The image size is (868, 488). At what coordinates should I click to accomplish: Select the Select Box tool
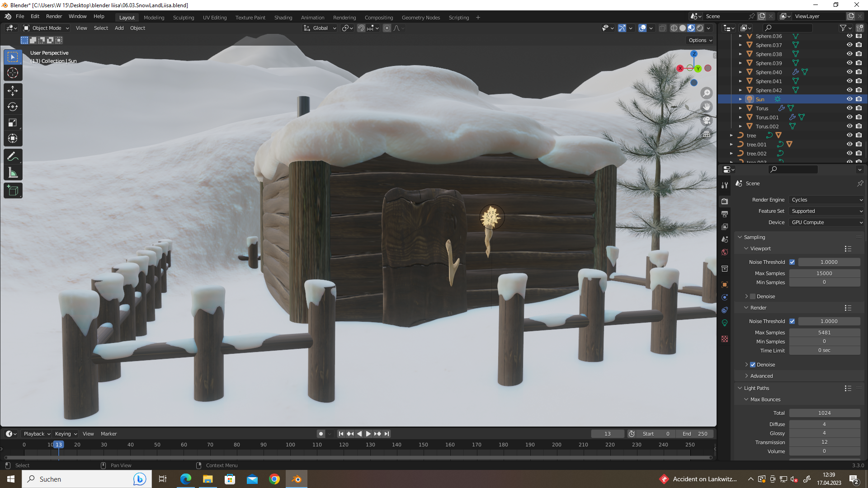coord(13,57)
